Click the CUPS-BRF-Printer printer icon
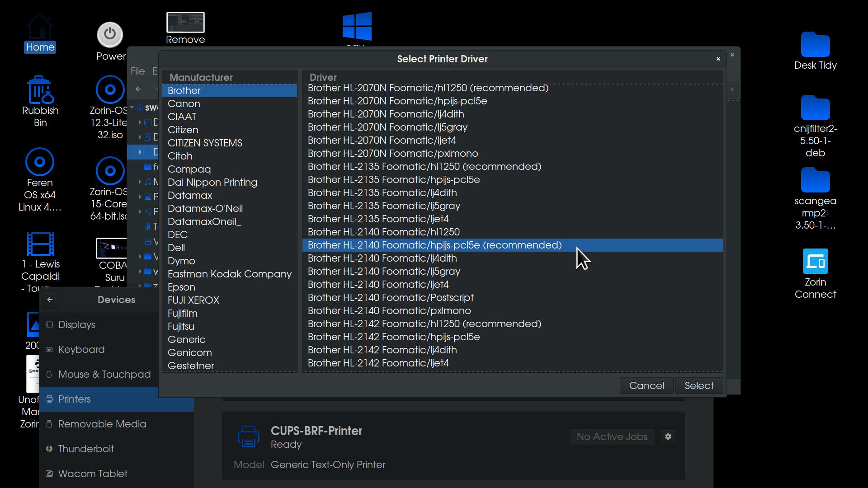Viewport: 868px width, 488px height. 248,436
